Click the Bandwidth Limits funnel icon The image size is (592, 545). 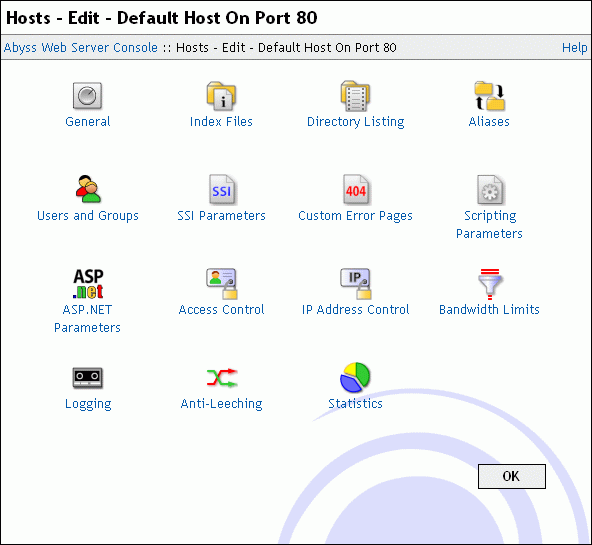pyautogui.click(x=490, y=284)
